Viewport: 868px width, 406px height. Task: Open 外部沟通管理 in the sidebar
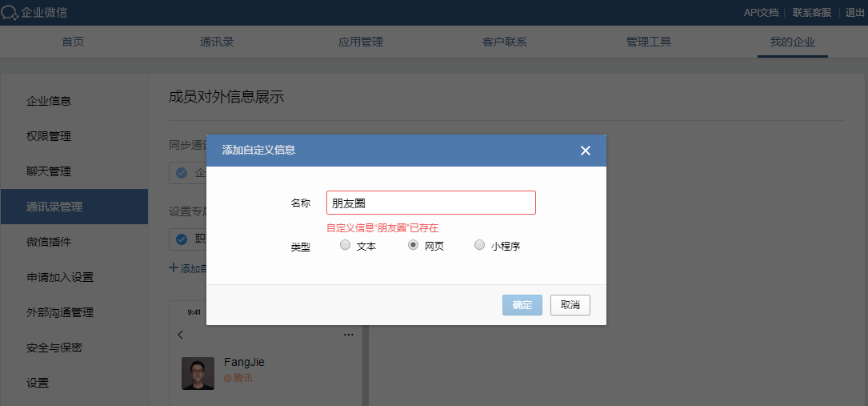coord(60,312)
